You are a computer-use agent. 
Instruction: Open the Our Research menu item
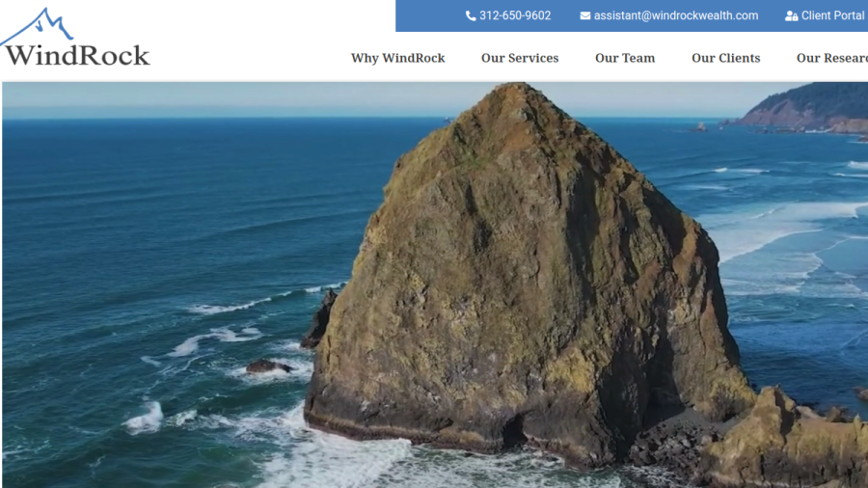(832, 58)
